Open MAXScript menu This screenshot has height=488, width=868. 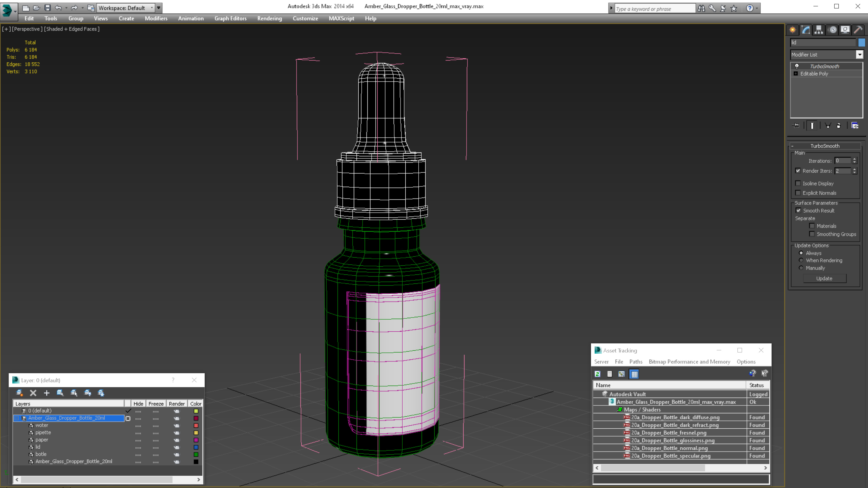tap(341, 18)
